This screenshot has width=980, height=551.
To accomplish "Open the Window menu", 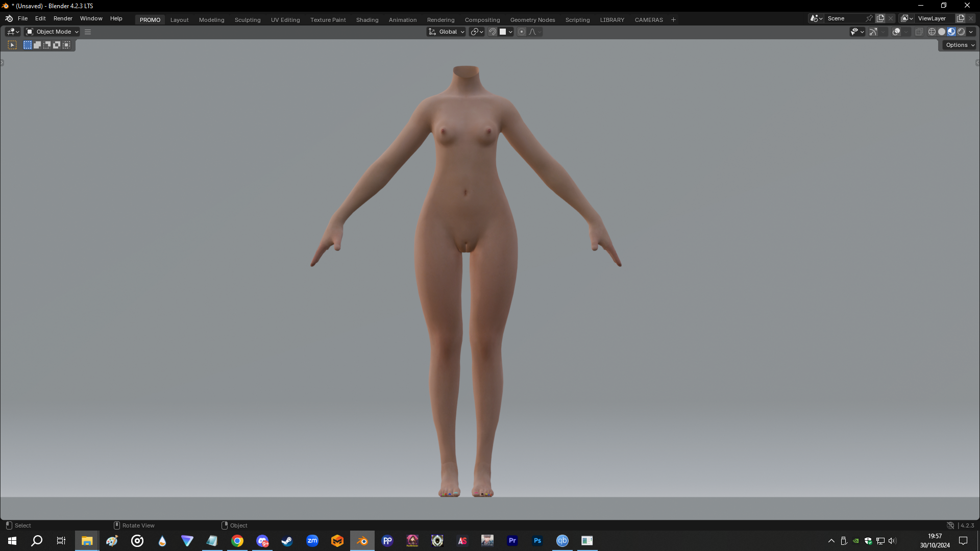I will click(91, 18).
